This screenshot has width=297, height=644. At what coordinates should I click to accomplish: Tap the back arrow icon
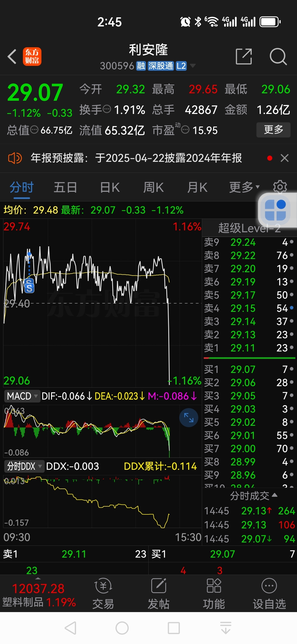tap(12, 57)
